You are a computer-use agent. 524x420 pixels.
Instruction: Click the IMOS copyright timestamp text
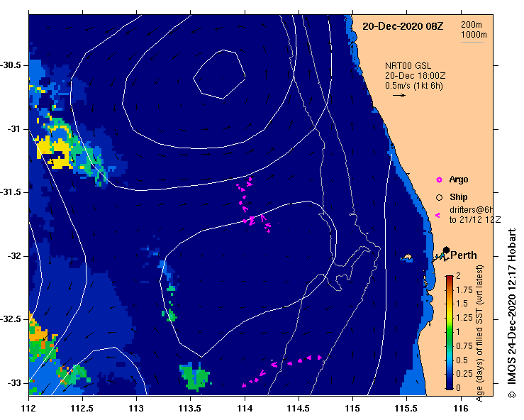tap(512, 314)
